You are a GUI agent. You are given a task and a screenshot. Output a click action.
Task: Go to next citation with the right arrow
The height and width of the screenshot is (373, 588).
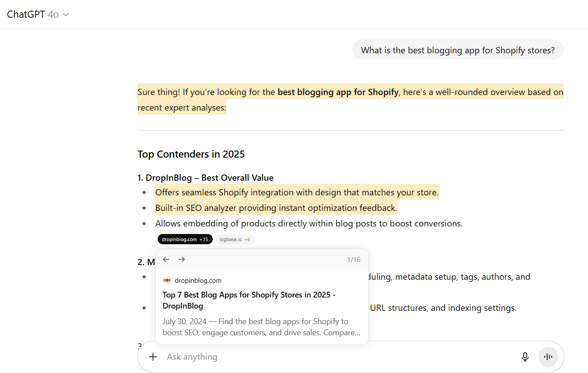click(182, 259)
